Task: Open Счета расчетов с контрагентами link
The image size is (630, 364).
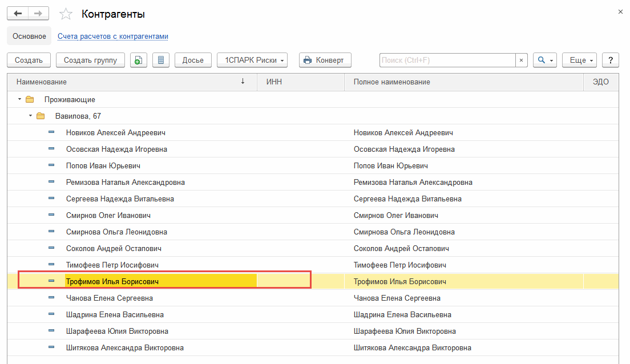Action: coord(113,37)
